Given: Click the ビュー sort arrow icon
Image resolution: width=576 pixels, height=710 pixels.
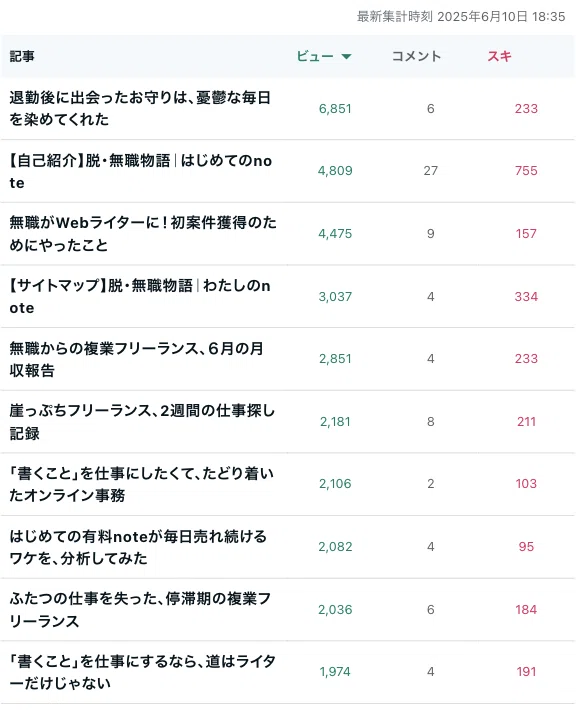Looking at the screenshot, I should 346,57.
